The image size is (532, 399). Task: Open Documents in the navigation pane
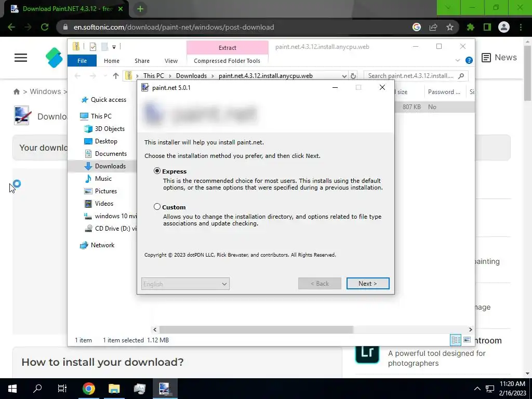coord(105,154)
